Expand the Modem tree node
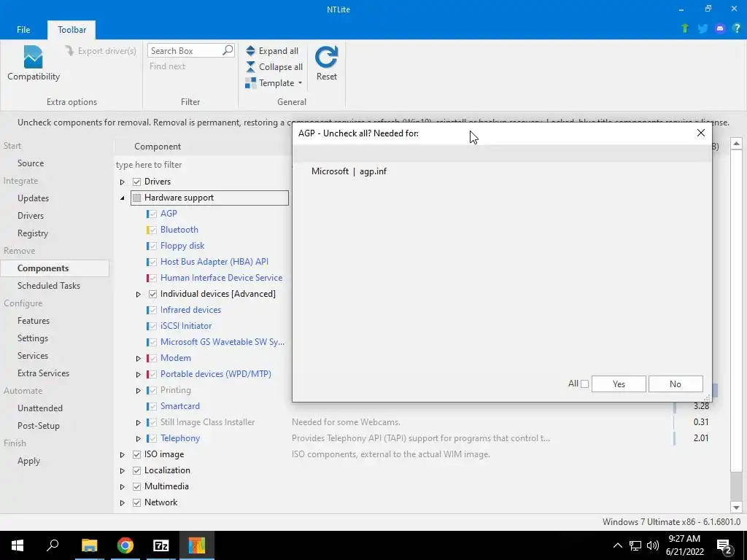 click(x=138, y=358)
